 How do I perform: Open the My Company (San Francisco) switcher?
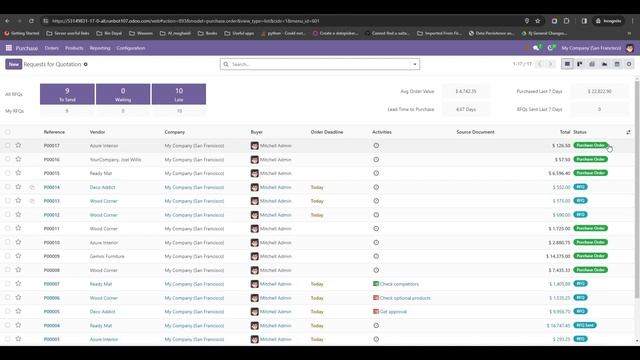pos(591,48)
